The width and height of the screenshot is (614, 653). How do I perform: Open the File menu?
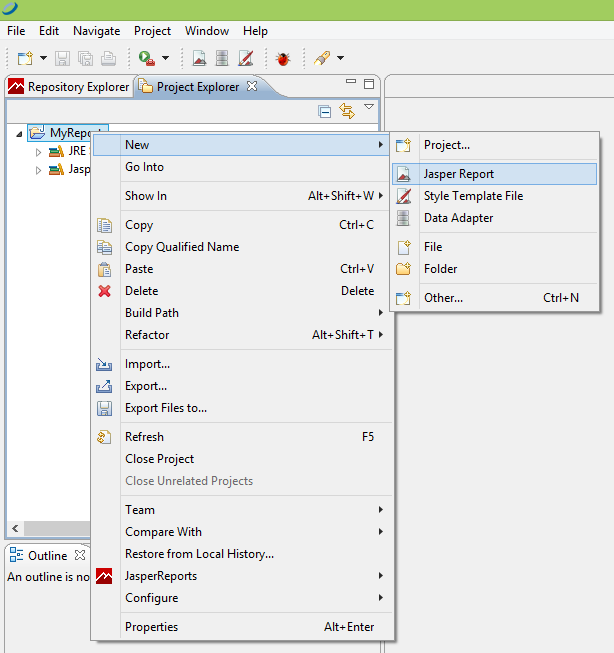[x=16, y=31]
